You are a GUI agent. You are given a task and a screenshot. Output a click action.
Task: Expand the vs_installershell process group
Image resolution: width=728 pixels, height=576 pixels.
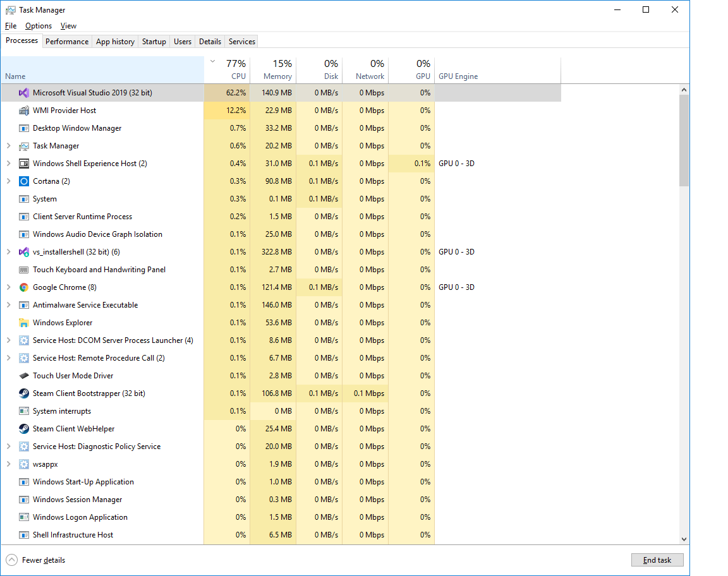pyautogui.click(x=8, y=252)
